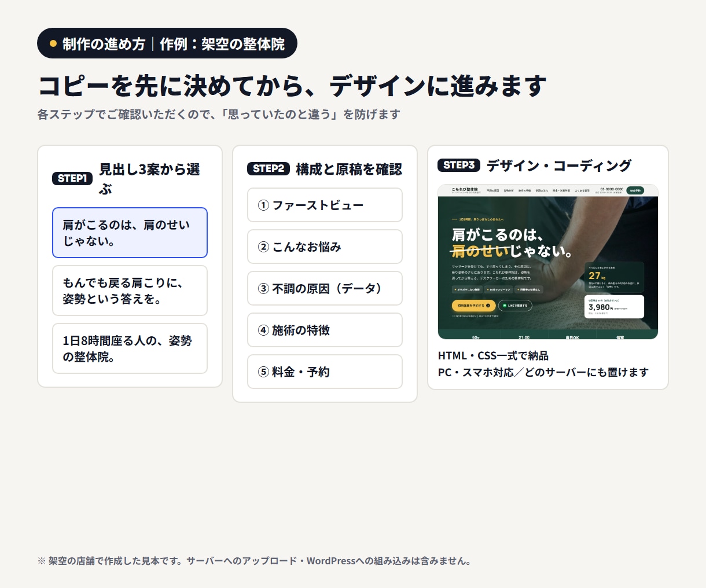The image size is (706, 588).
Task: Click the STEP1 badge
Action: [72, 178]
